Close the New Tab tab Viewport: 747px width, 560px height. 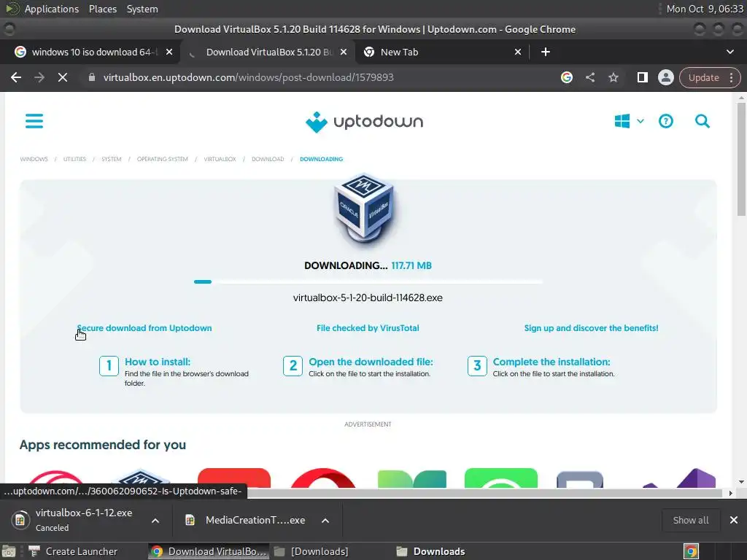[x=518, y=52]
